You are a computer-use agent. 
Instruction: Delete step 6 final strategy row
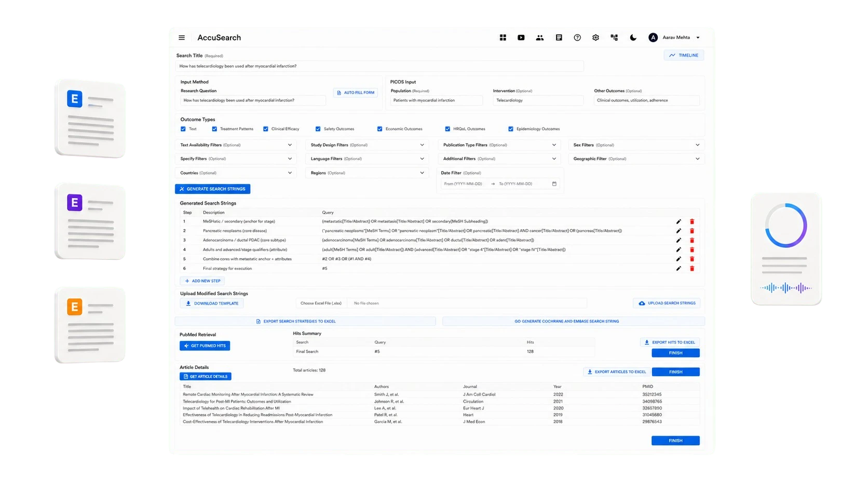click(692, 269)
